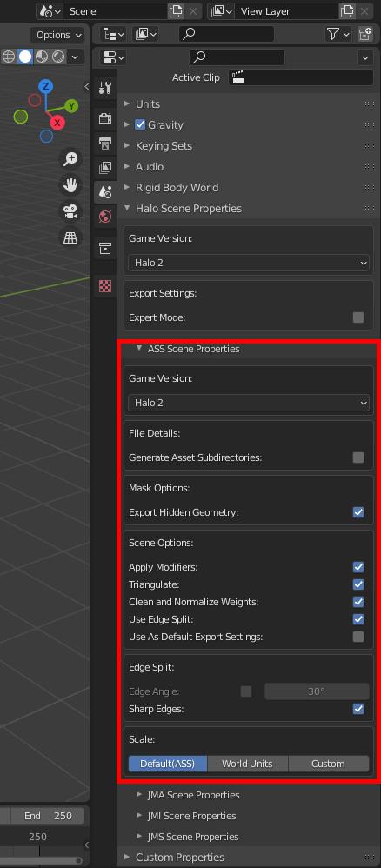Click the Y axis gizmo handle
Viewport: 381px width, 868px height.
coord(71,106)
